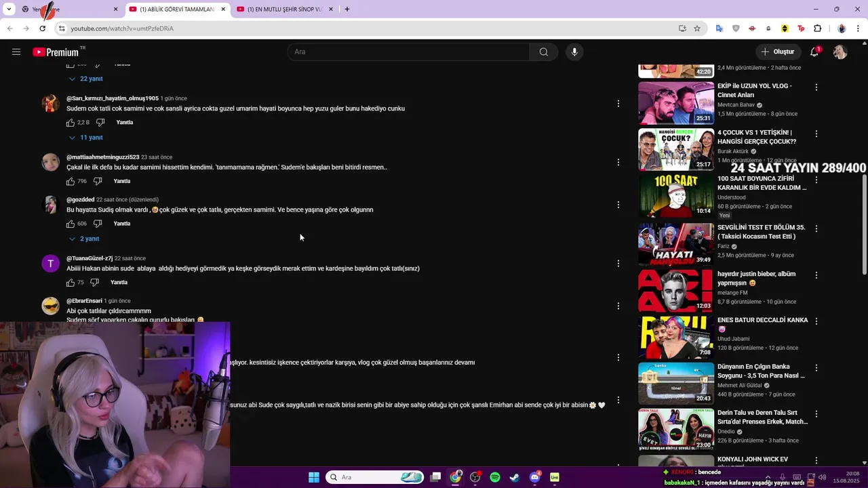This screenshot has height=488, width=868.
Task: Close the ABİLİK GÖREVİ TAMAMLAN tab
Action: click(223, 9)
